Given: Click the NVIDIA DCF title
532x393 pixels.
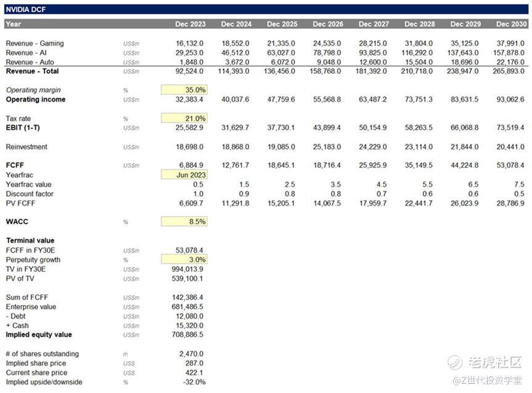Looking at the screenshot, I should [26, 9].
